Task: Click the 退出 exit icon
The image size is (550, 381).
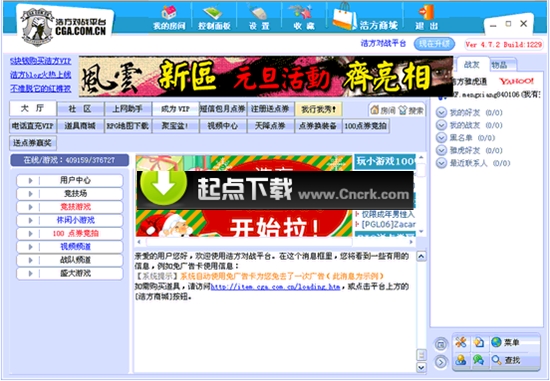Action: coord(427,13)
